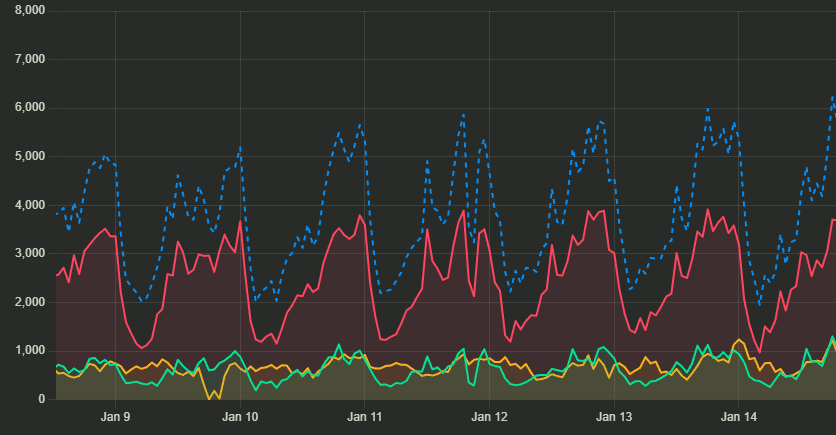Click the 8,000 y-axis label
The width and height of the screenshot is (836, 435).
[26, 10]
